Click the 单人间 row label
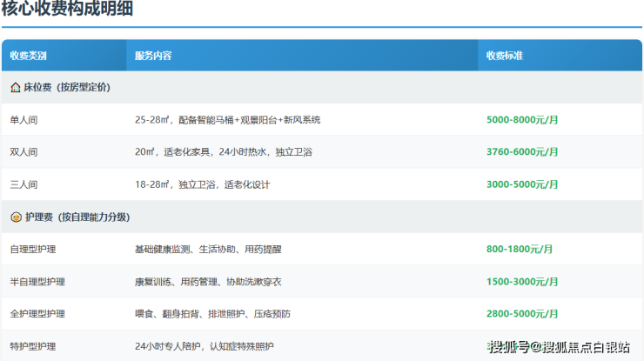 [24, 119]
